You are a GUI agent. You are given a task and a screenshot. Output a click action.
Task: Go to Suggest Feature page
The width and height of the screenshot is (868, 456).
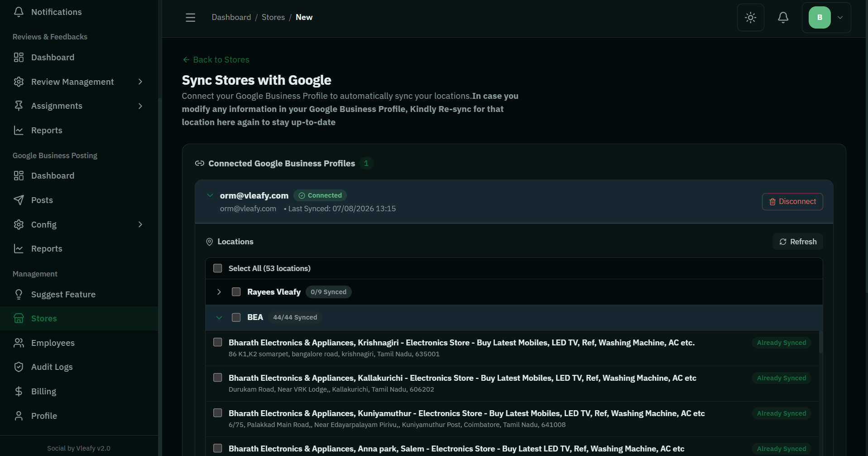(79, 294)
